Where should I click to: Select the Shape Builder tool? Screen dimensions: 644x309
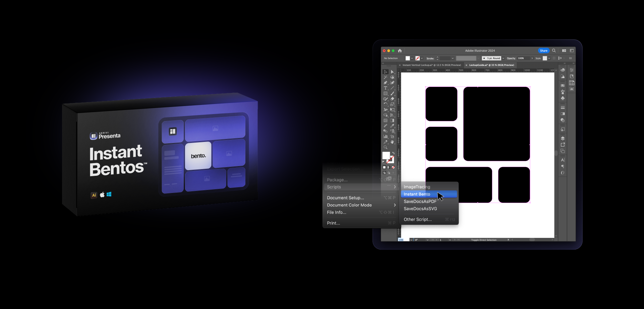pyautogui.click(x=386, y=115)
